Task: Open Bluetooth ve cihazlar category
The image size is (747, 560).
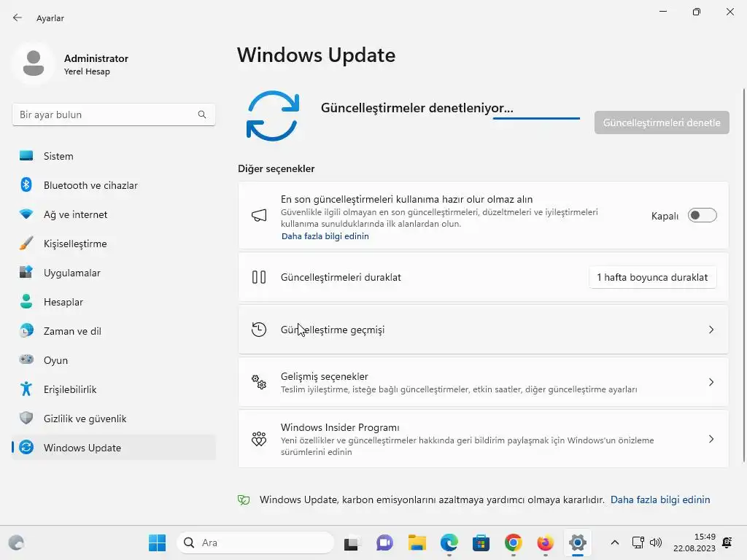Action: (114, 185)
